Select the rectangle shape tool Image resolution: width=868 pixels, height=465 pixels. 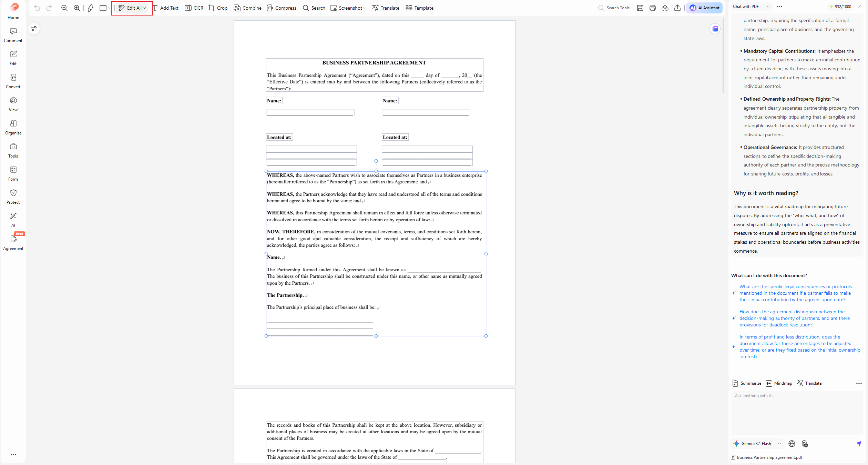103,8
